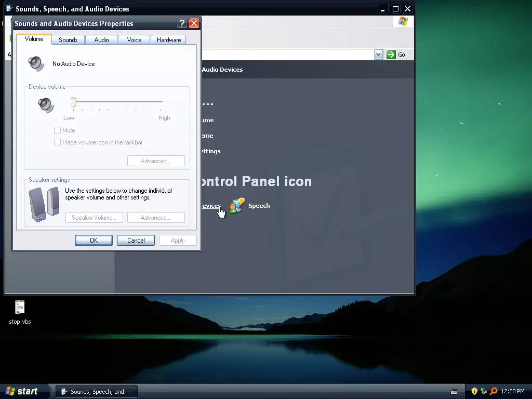Click the Speech icon in Control Panel

click(237, 206)
